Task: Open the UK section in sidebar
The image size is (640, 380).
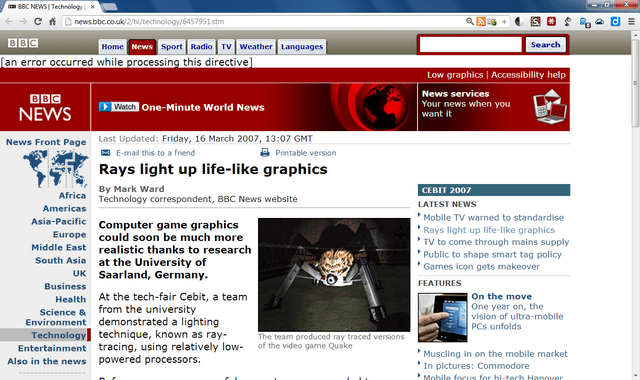Action: 80,273
